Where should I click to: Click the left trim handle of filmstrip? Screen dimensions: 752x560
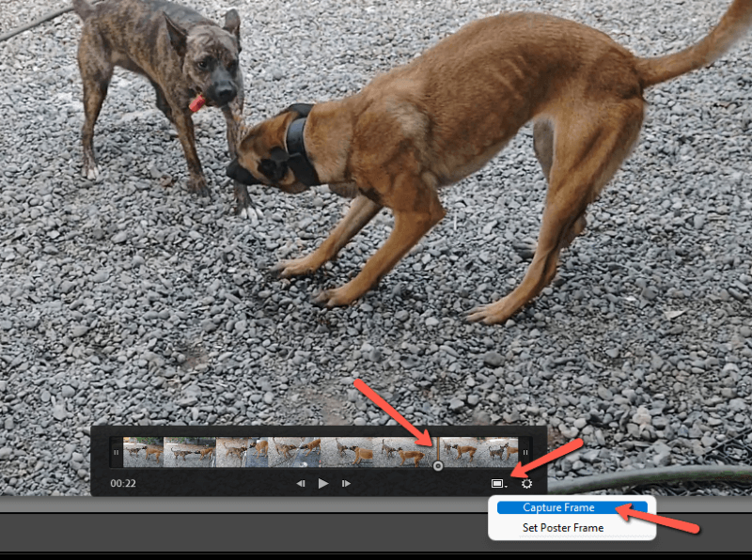point(116,452)
